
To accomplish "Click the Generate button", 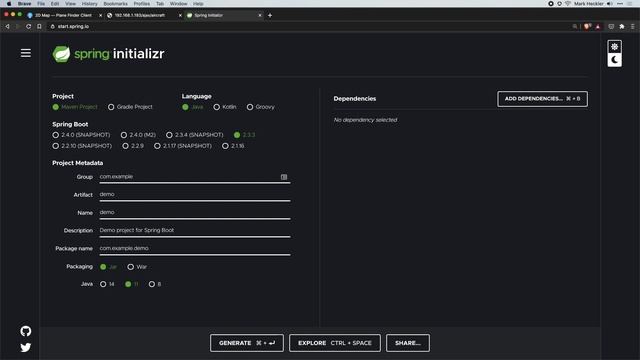I will point(247,343).
